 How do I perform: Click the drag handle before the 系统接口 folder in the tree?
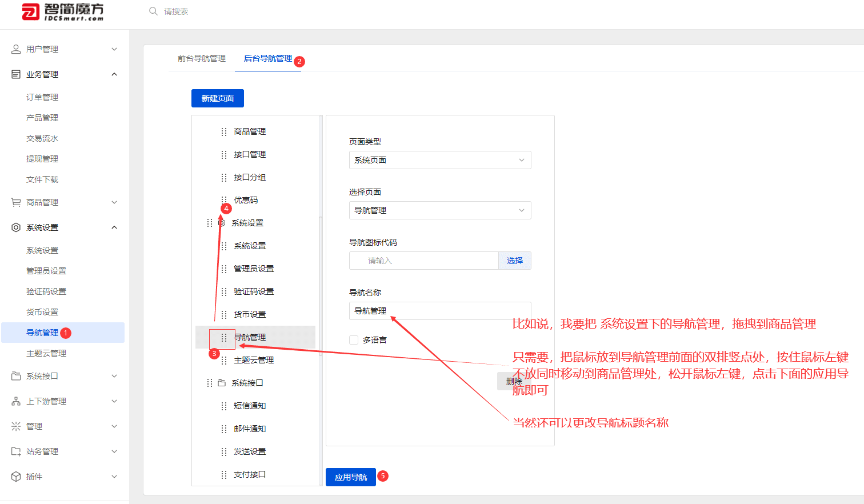pos(209,383)
